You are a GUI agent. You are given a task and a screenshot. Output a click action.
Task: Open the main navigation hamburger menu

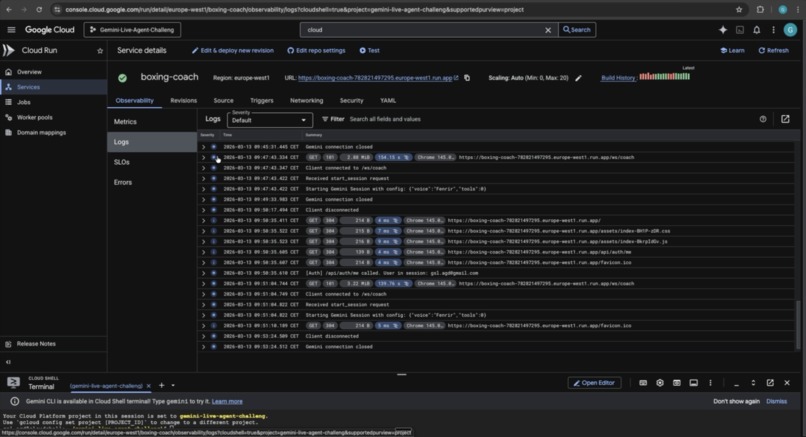(11, 30)
